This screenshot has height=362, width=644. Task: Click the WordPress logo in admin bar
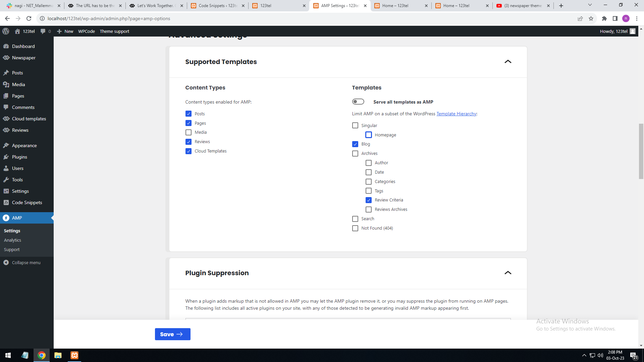click(x=6, y=31)
